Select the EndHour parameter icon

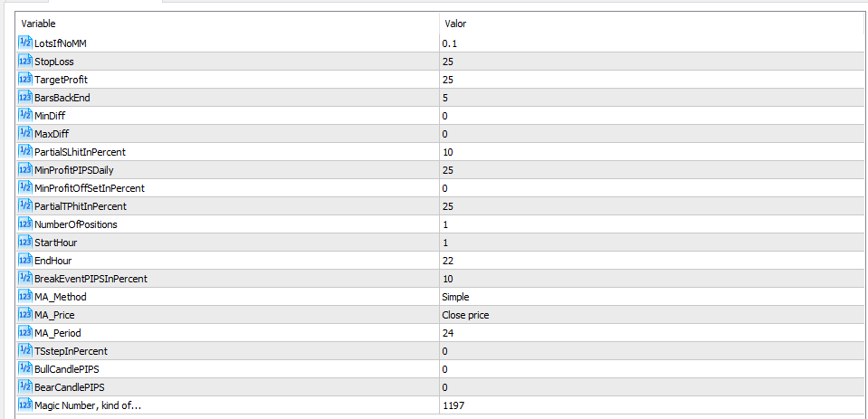25,260
